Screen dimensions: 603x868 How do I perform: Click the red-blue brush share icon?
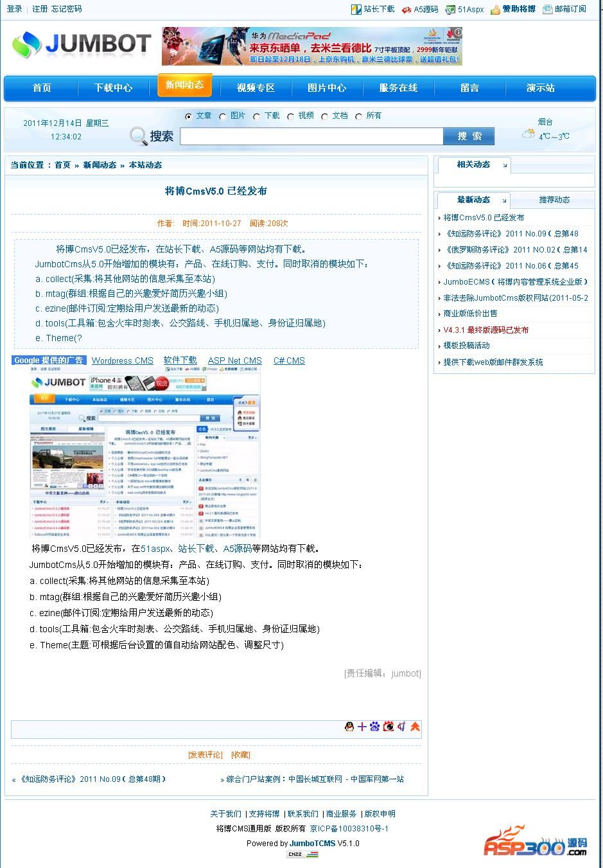(401, 727)
